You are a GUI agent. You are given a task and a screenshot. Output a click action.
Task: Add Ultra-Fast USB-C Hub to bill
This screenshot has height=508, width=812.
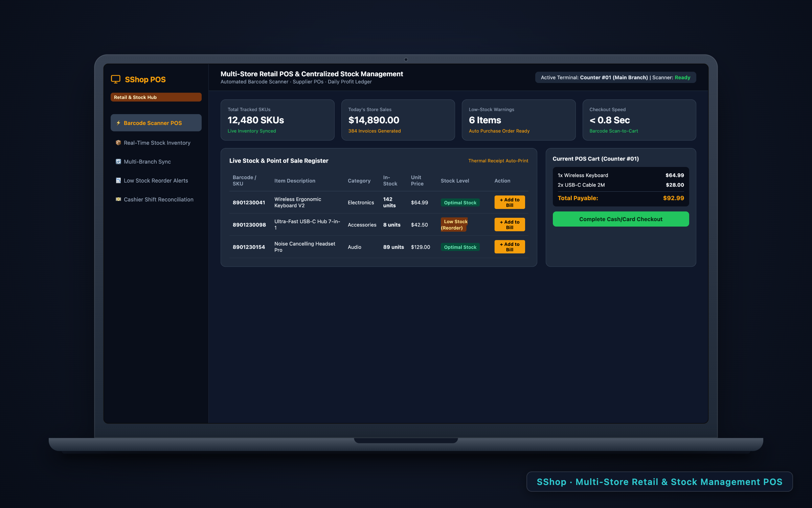coord(510,225)
